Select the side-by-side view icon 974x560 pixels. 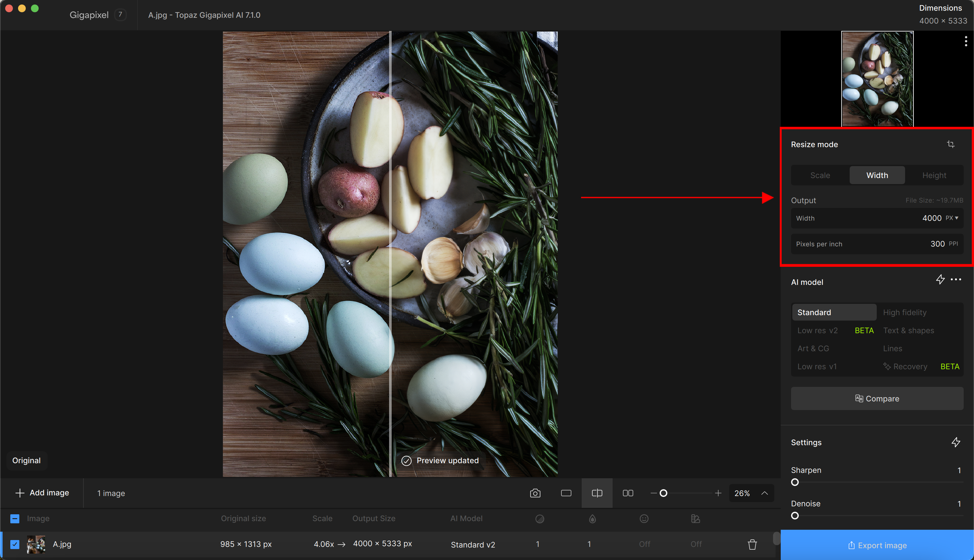(x=628, y=493)
